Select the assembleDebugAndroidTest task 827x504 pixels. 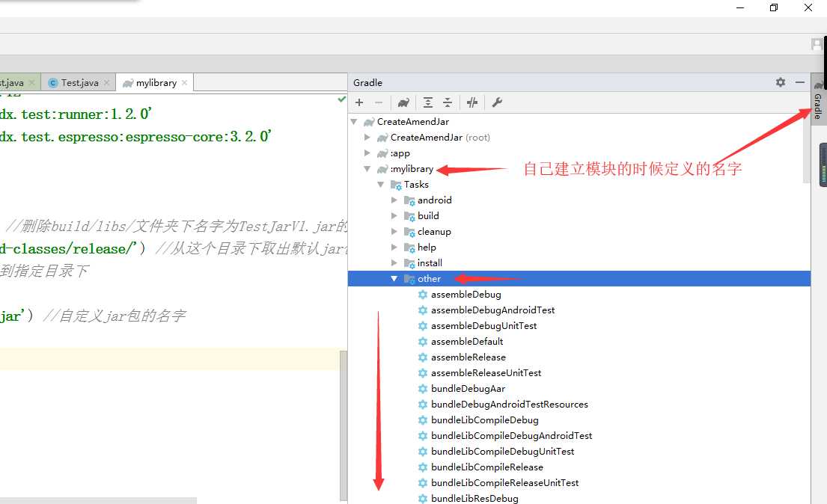492,310
